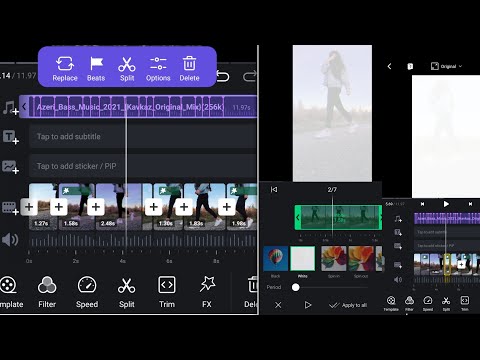The height and width of the screenshot is (360, 480).
Task: Tap Split in left editor bottom bar
Action: (127, 292)
